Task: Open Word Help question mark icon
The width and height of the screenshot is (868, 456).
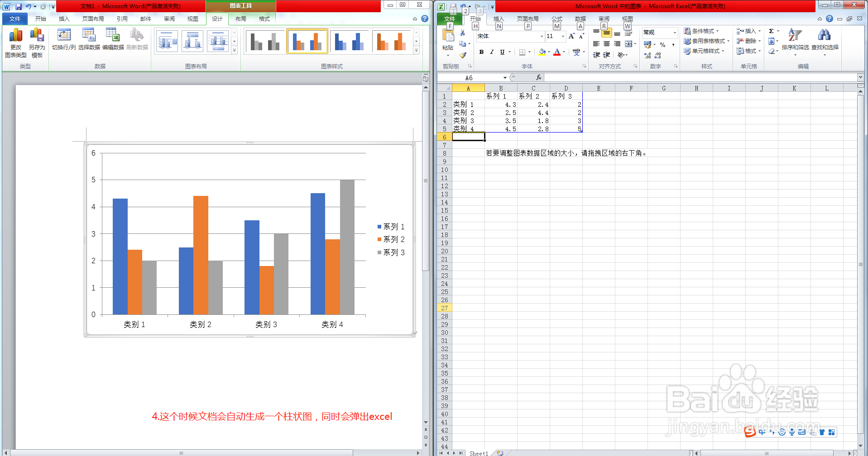Action: click(424, 19)
